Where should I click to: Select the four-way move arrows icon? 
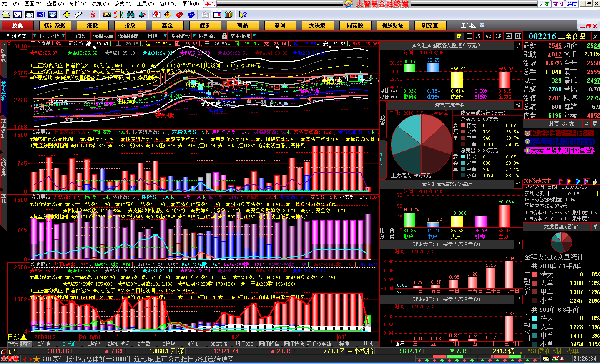click(x=67, y=14)
